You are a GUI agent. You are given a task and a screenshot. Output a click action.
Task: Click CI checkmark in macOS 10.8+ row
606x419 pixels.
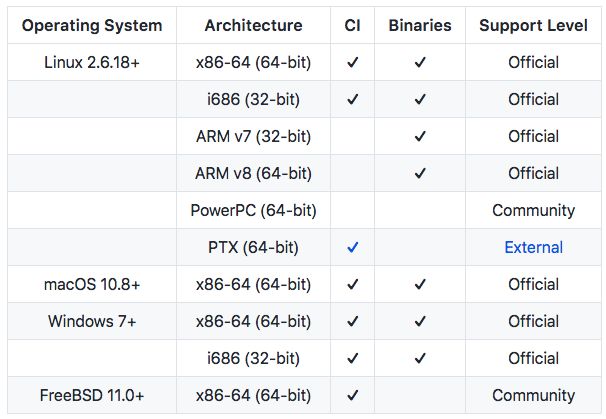coord(353,284)
